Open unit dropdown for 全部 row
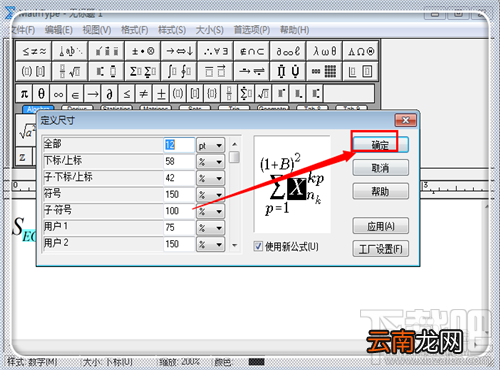500x370 pixels. tap(210, 145)
